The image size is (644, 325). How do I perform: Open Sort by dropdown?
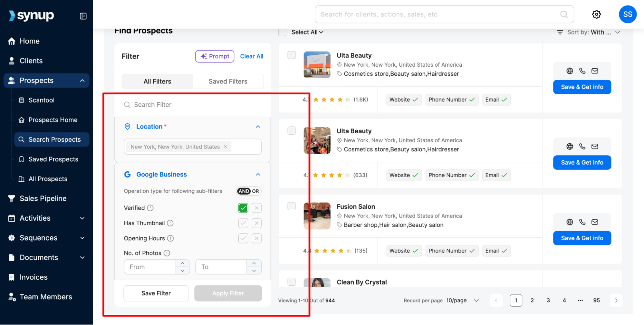pos(589,32)
